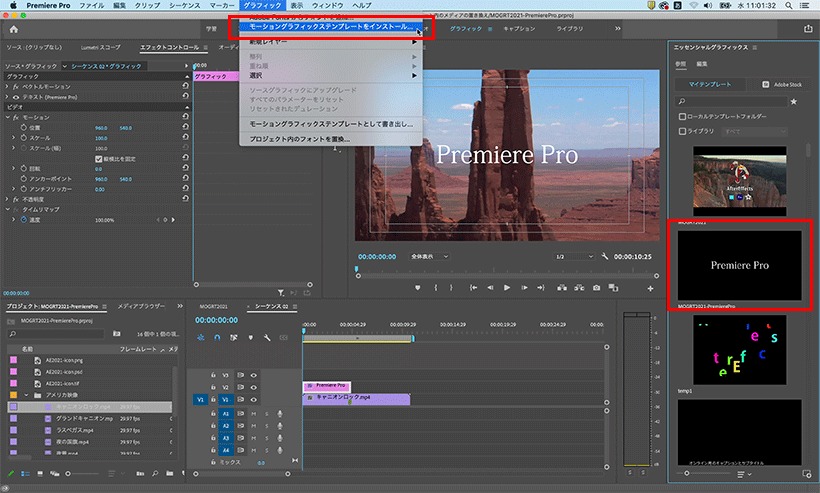This screenshot has height=493, width=820.
Task: Click My Templates button
Action: point(710,84)
